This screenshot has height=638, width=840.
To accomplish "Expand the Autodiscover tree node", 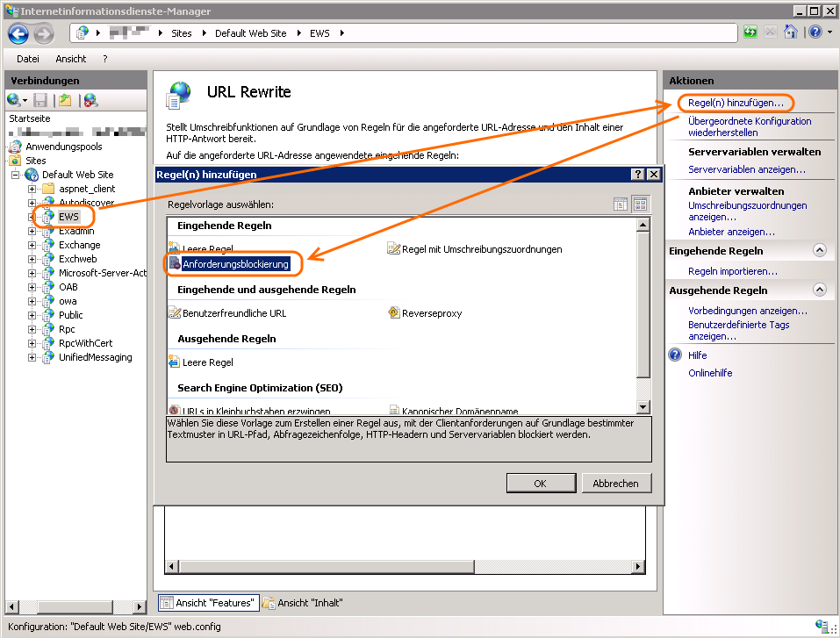I will (32, 203).
